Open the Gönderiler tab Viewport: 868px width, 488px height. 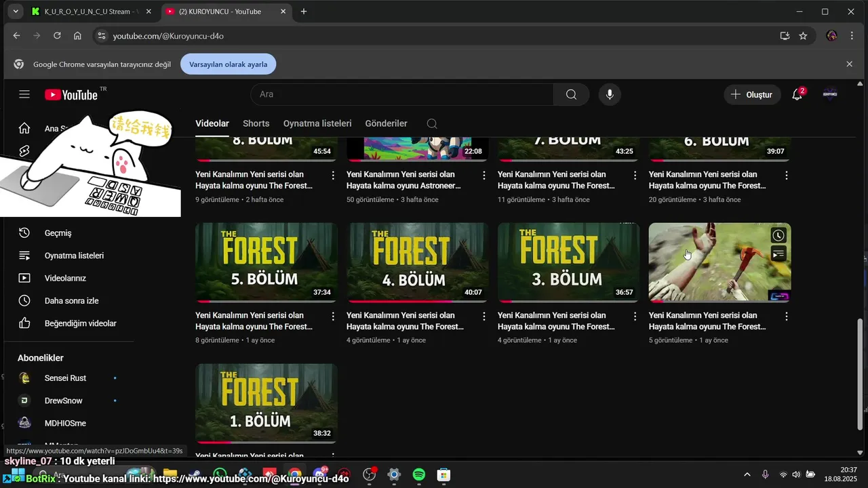tap(387, 123)
